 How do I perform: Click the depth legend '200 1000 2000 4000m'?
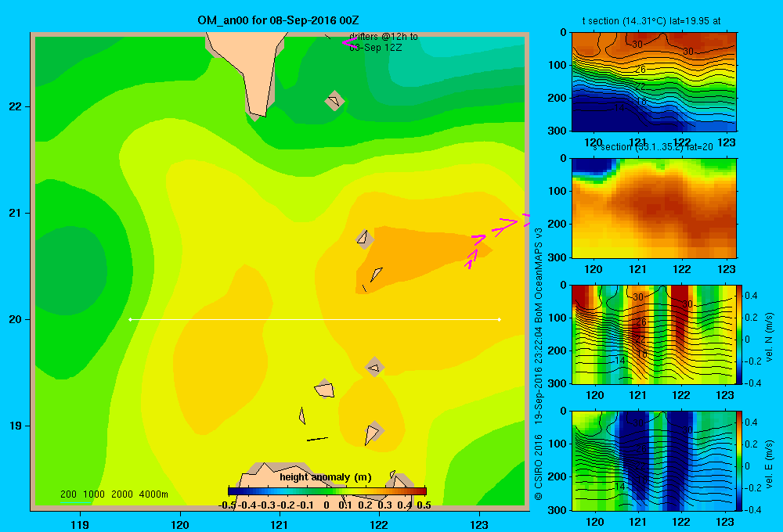114,494
